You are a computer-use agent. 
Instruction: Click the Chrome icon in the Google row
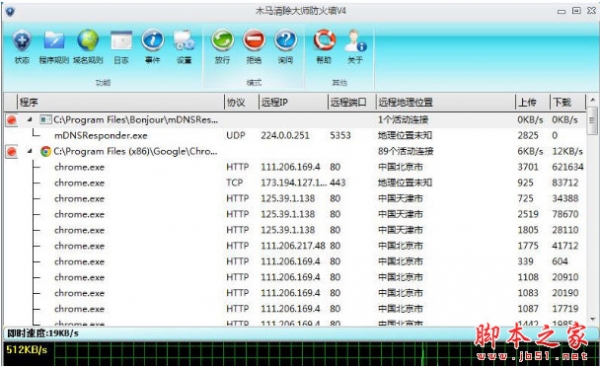pyautogui.click(x=46, y=152)
